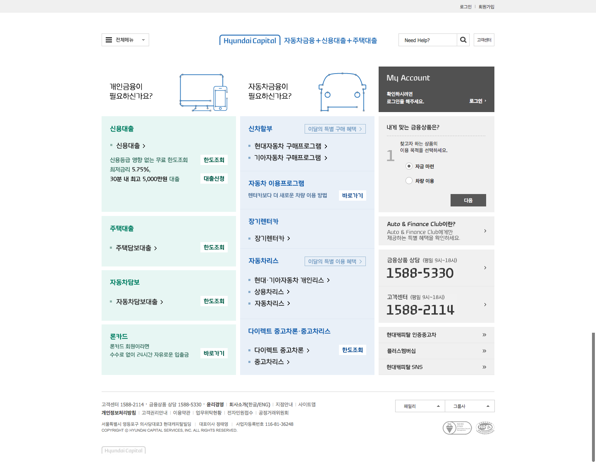Click 바로가기 under 자동차 이용프로그램
Screen dimensions: 596x463
coord(352,196)
